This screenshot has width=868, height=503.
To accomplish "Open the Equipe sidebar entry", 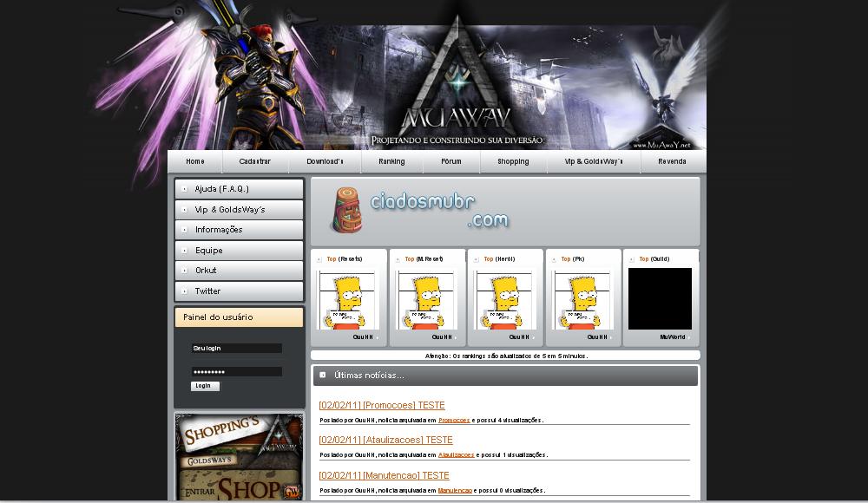I will pos(240,250).
